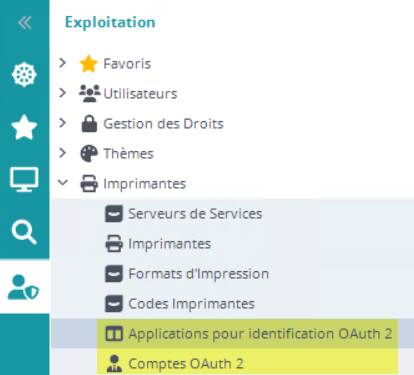Open the ship wheel icon in the sidebar
Viewport: 414px width, 375px height.
click(24, 74)
